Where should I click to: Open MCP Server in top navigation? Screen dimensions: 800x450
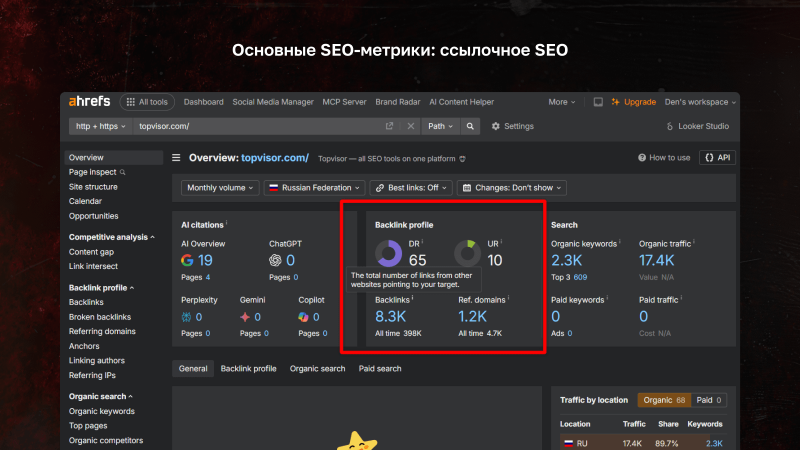344,102
